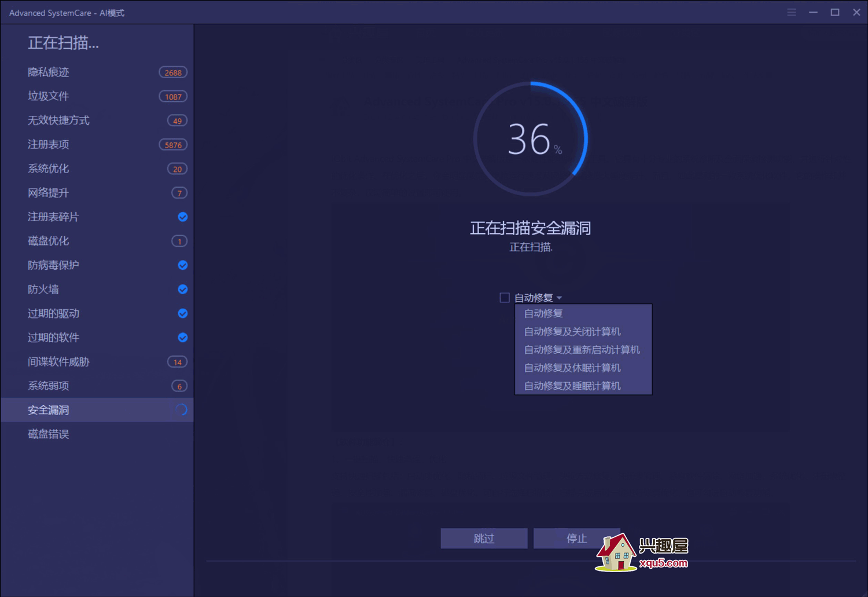Click the checkmark icon beside 过期的软件

pyautogui.click(x=182, y=338)
